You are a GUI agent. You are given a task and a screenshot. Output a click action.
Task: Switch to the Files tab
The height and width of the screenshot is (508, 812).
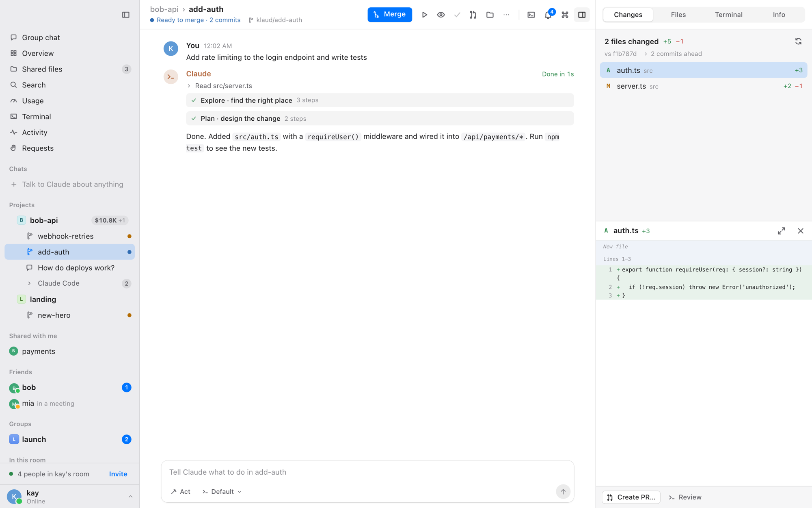pos(678,15)
